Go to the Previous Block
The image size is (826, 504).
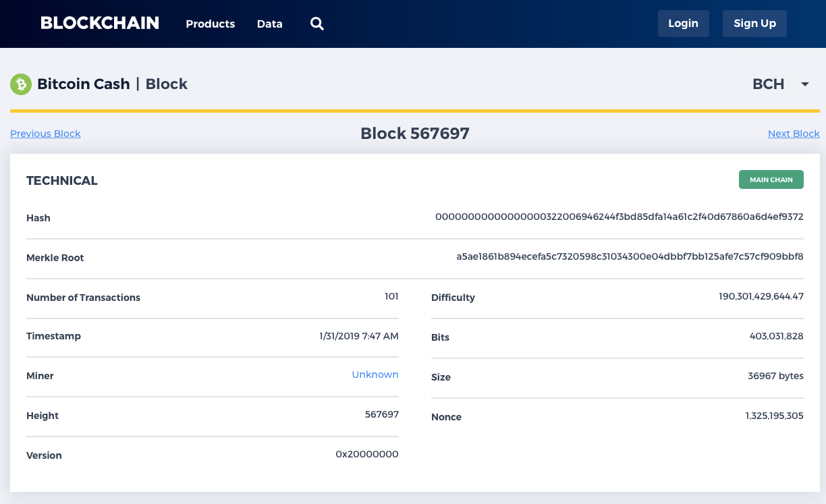pos(45,133)
